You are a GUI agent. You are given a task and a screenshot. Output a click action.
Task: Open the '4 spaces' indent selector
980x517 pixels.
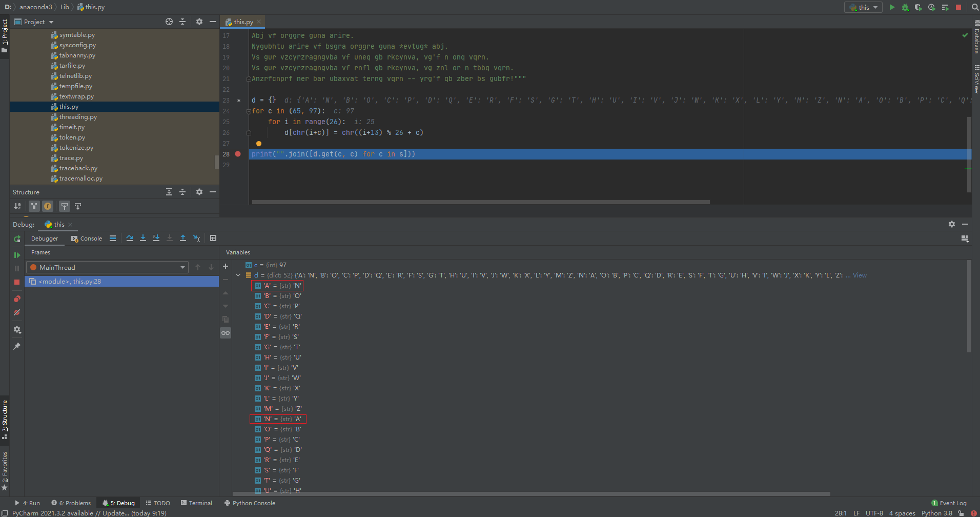click(x=902, y=513)
